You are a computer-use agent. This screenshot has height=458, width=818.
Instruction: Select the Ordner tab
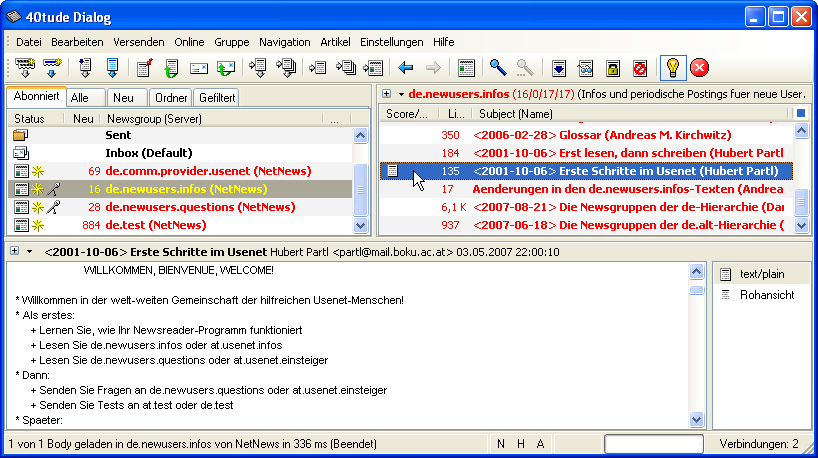(171, 98)
